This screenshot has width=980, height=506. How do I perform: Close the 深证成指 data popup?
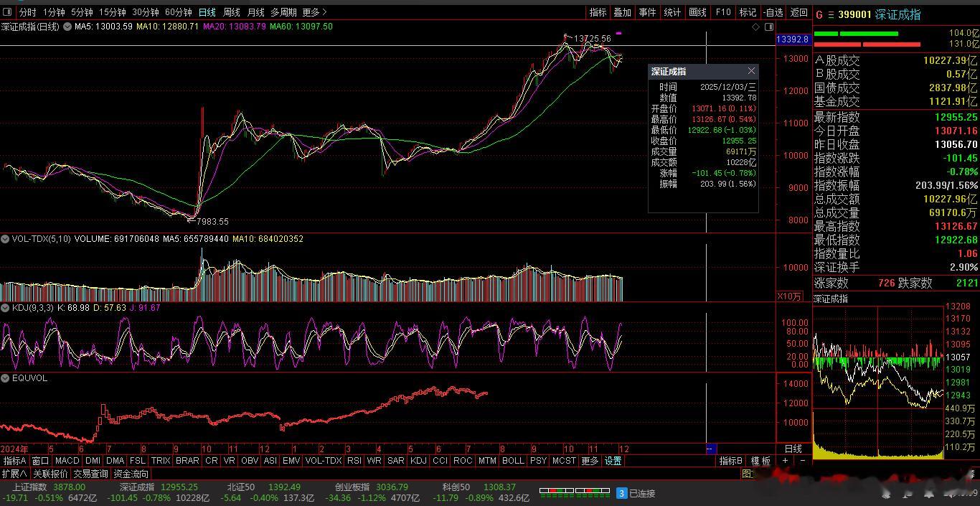coord(751,71)
